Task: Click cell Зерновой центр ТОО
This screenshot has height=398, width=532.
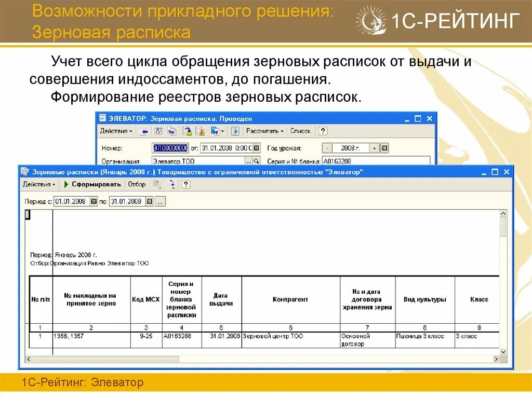Action: pyautogui.click(x=290, y=340)
